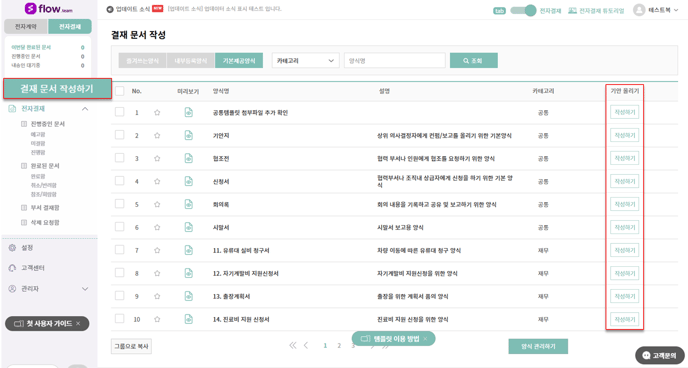Open 설정 in the sidebar
Image resolution: width=688 pixels, height=368 pixels.
(x=27, y=247)
